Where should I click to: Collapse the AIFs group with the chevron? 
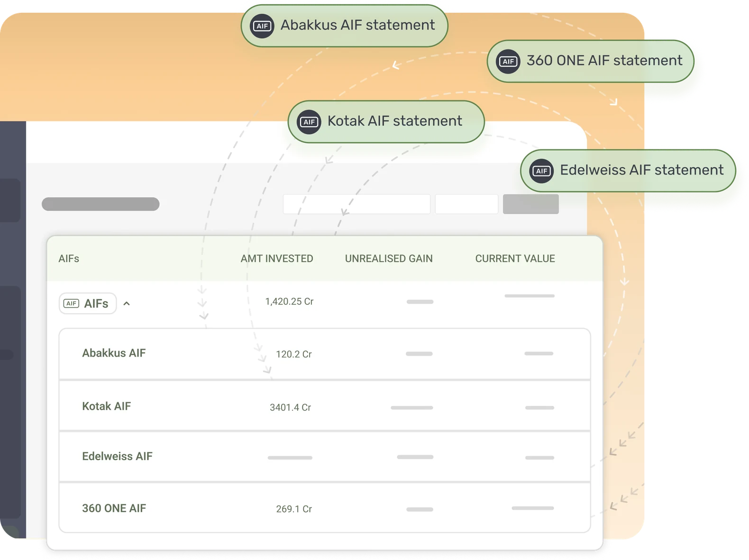pyautogui.click(x=127, y=303)
